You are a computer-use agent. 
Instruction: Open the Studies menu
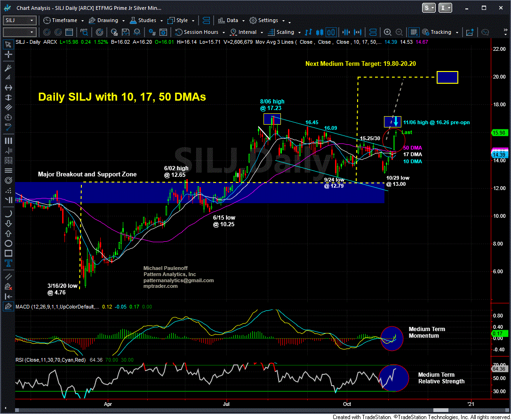[x=143, y=20]
